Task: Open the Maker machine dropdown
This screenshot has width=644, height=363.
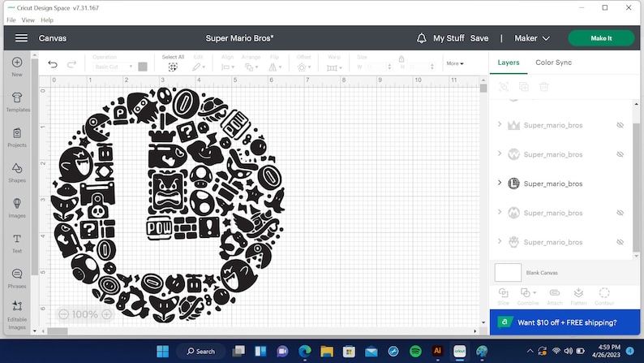Action: (532, 38)
